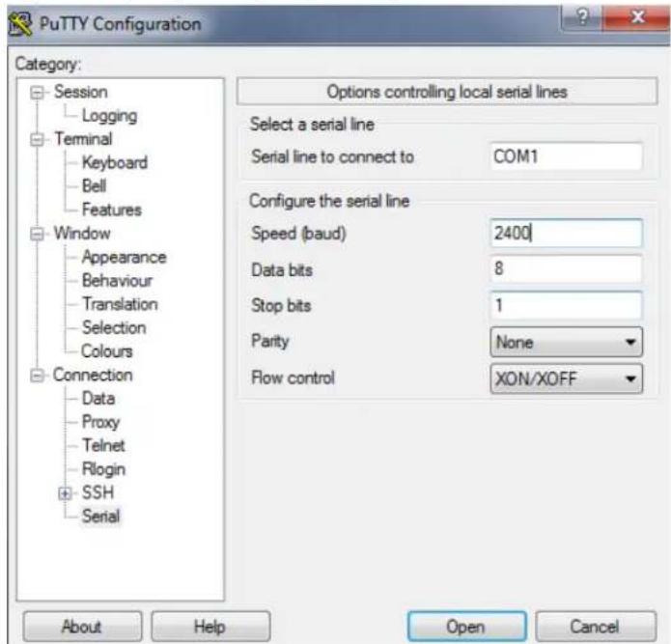Click the 'Flow control' label

(x=294, y=378)
